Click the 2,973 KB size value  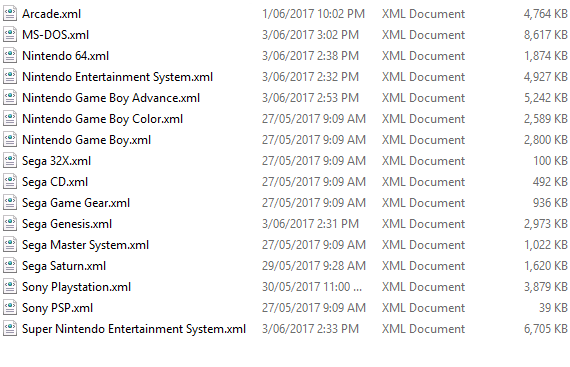546,224
